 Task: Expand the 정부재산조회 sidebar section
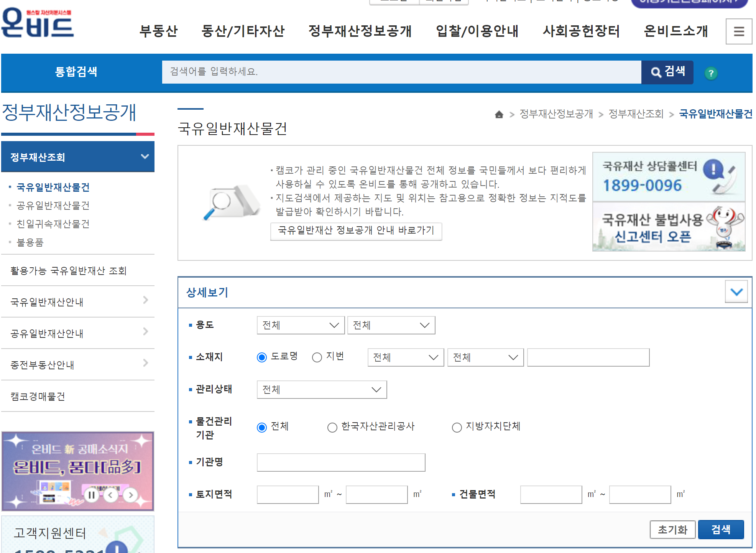[x=78, y=157]
